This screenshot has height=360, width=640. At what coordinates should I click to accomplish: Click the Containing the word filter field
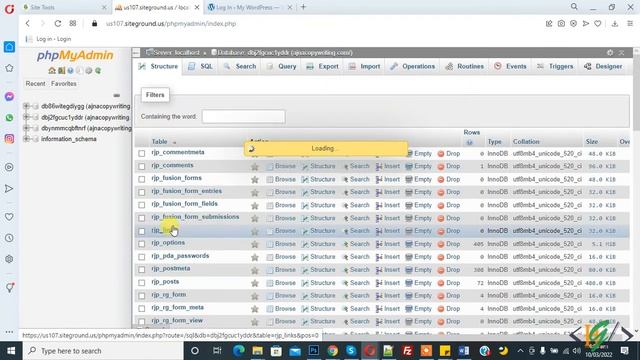tap(243, 117)
